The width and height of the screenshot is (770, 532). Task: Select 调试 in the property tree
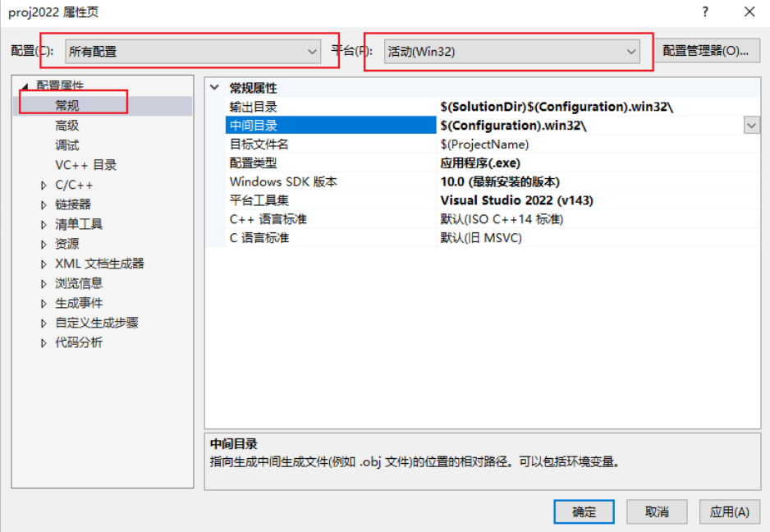[67, 145]
